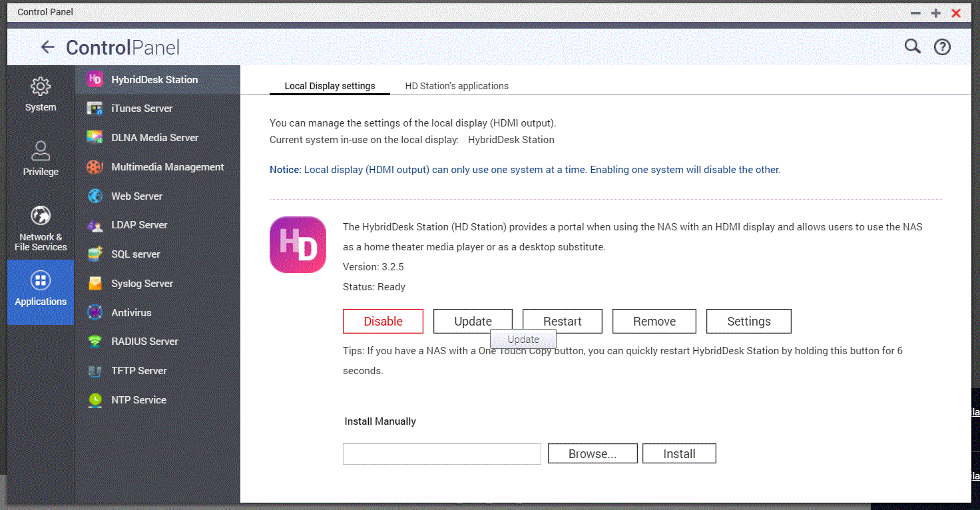Click the Web Server globe icon

point(95,196)
